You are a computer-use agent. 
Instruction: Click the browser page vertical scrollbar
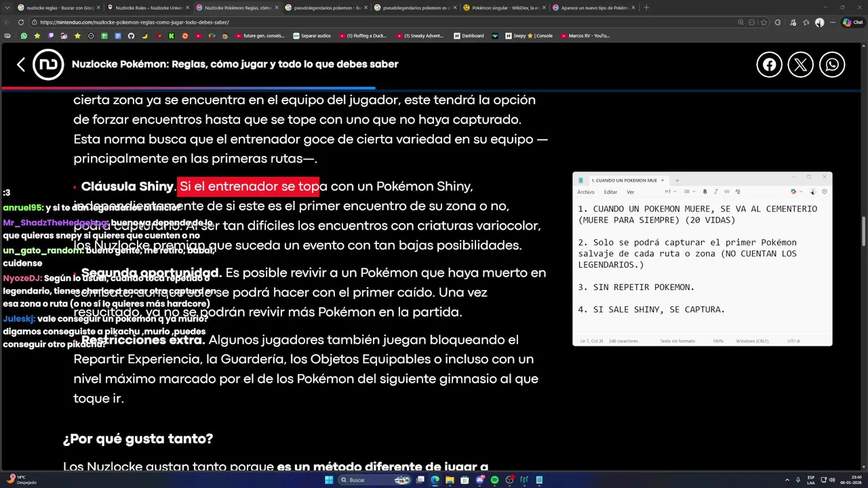864,230
